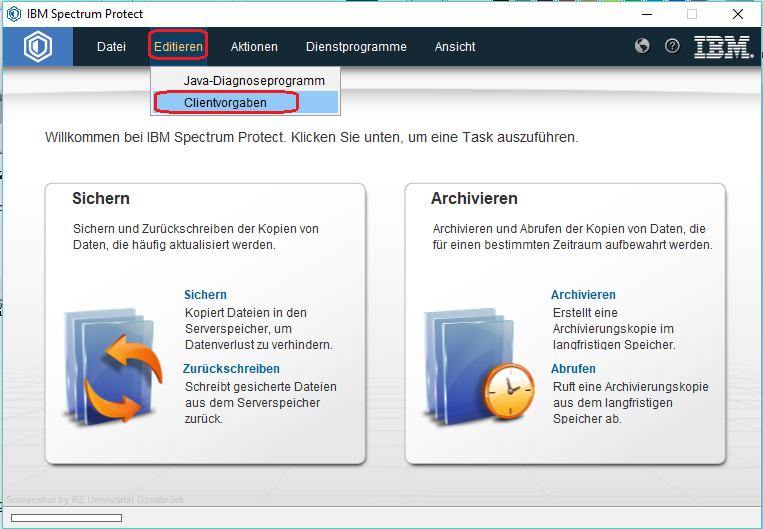
Task: Click the Sichern link
Action: pyautogui.click(x=205, y=295)
